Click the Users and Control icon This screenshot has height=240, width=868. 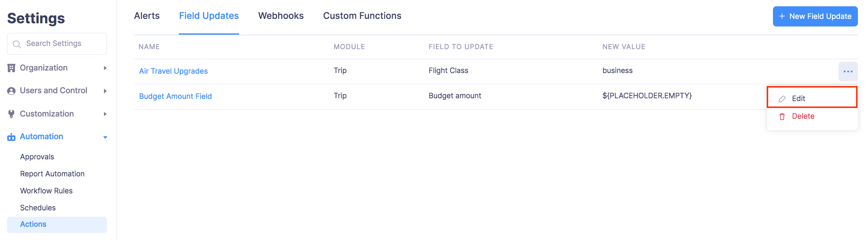(11, 90)
